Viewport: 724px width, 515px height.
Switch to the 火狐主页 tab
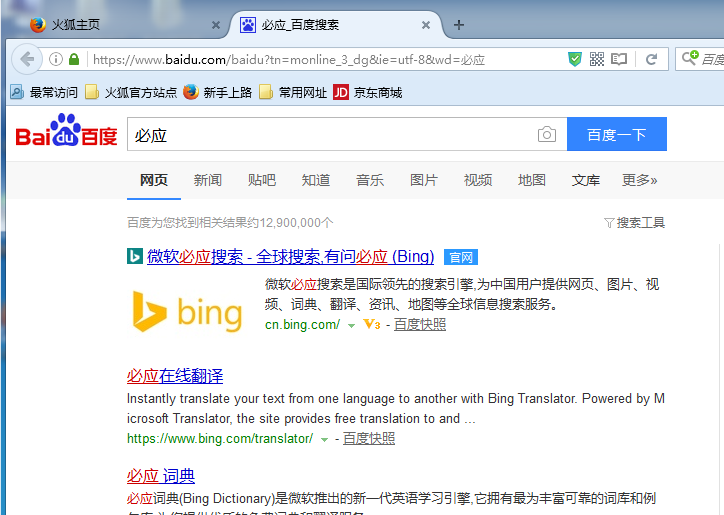pyautogui.click(x=76, y=24)
